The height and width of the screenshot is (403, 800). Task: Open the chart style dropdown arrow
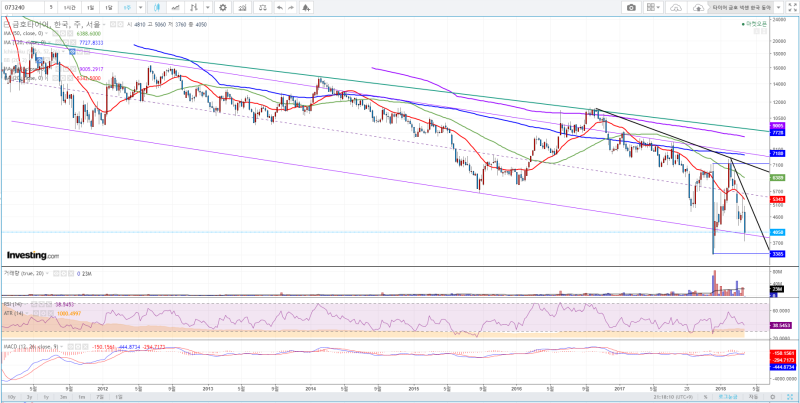coord(208,8)
